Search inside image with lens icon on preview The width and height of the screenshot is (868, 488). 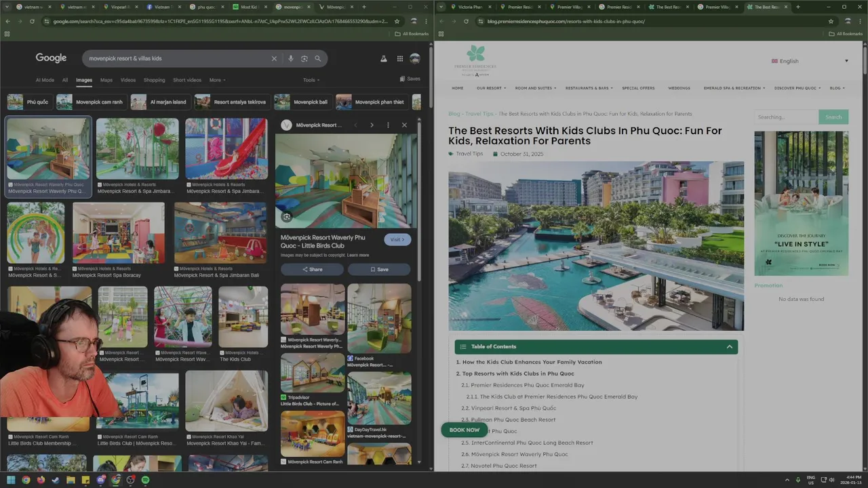point(287,217)
